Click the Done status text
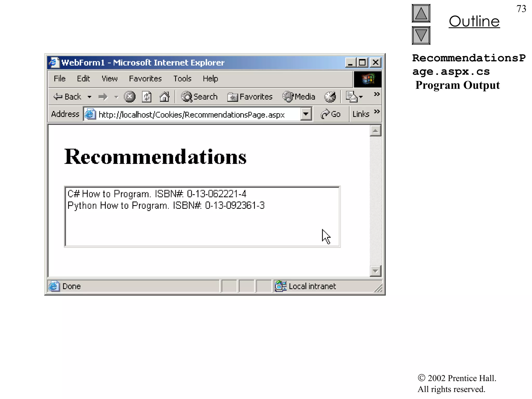 pos(71,286)
